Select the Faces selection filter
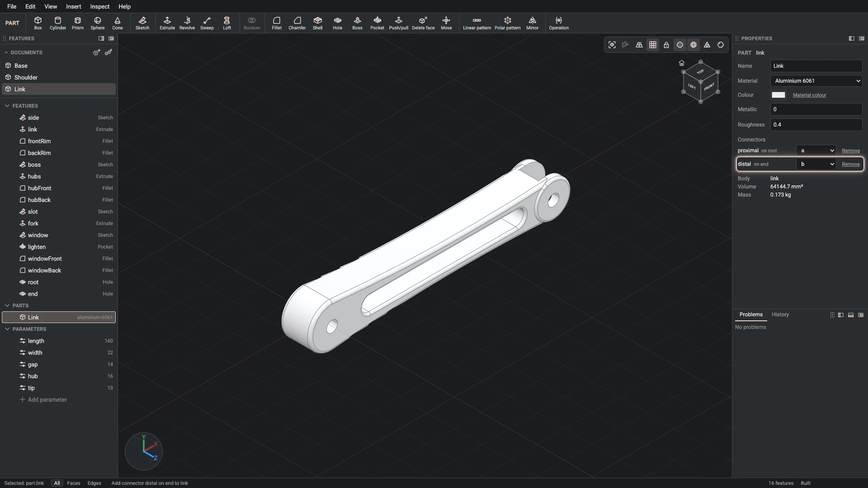 click(73, 483)
